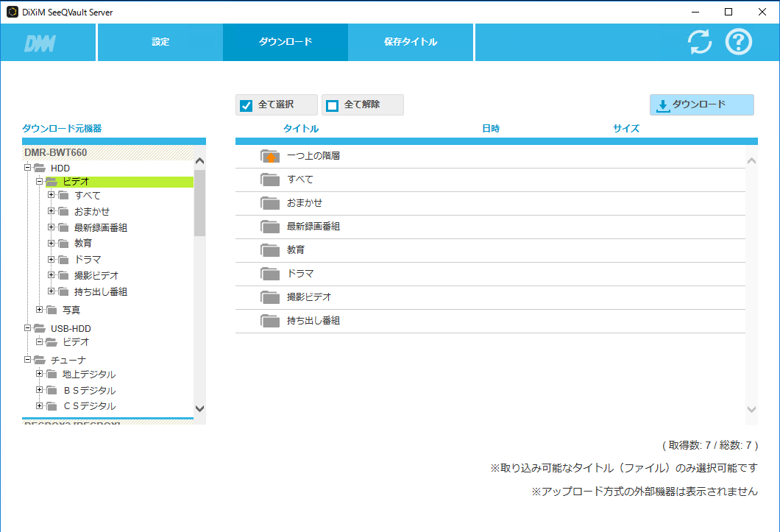780x532 pixels.
Task: Expand the 最新録画番組 tree node
Action: 52,227
